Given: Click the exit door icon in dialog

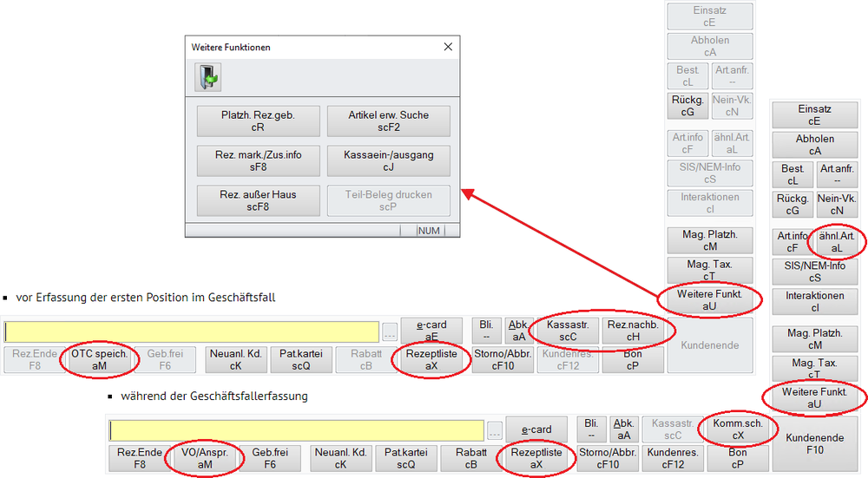Looking at the screenshot, I should [x=207, y=78].
